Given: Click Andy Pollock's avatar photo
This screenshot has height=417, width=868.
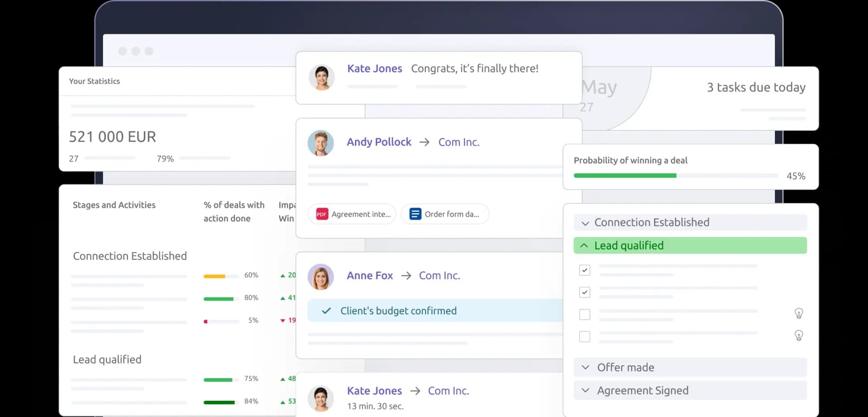Looking at the screenshot, I should pyautogui.click(x=321, y=143).
